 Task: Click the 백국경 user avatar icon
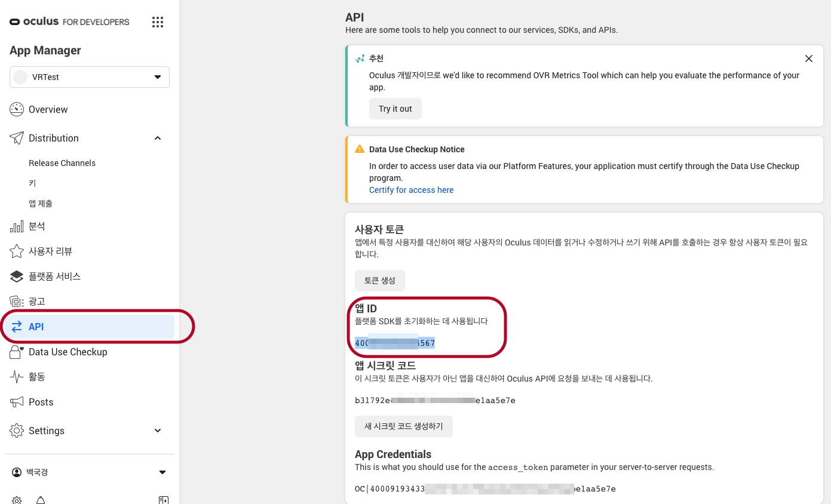coord(17,472)
